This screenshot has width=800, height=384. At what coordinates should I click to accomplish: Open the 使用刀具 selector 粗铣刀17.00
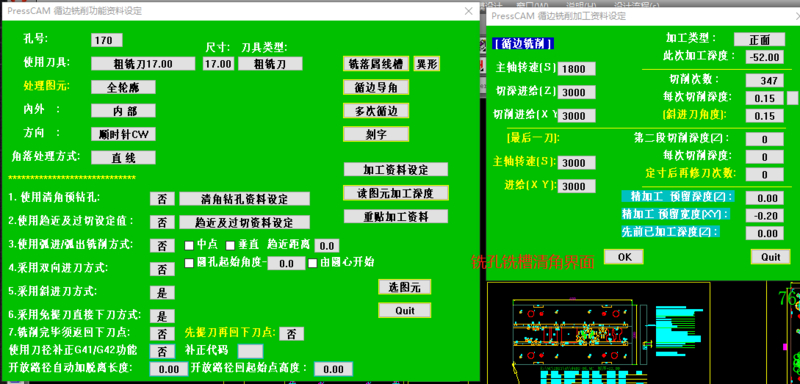[x=143, y=64]
